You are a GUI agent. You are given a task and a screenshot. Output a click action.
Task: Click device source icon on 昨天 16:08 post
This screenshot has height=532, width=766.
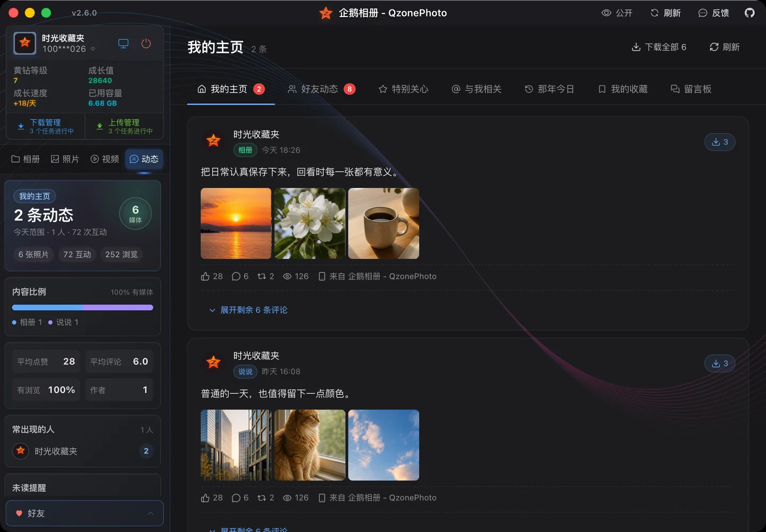coord(322,497)
